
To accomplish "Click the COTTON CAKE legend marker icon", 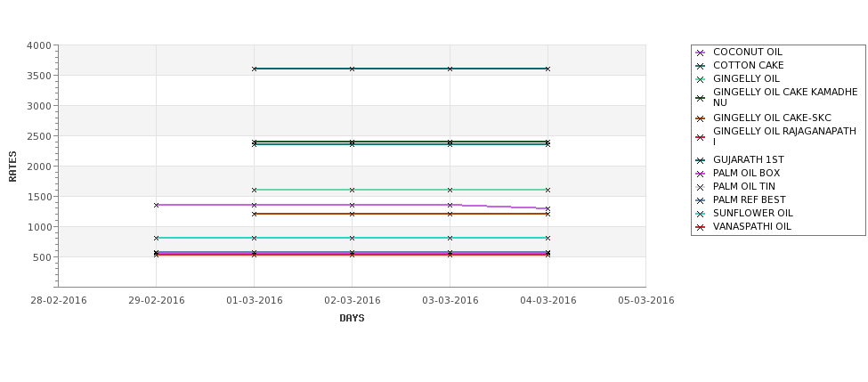I will tap(701, 66).
